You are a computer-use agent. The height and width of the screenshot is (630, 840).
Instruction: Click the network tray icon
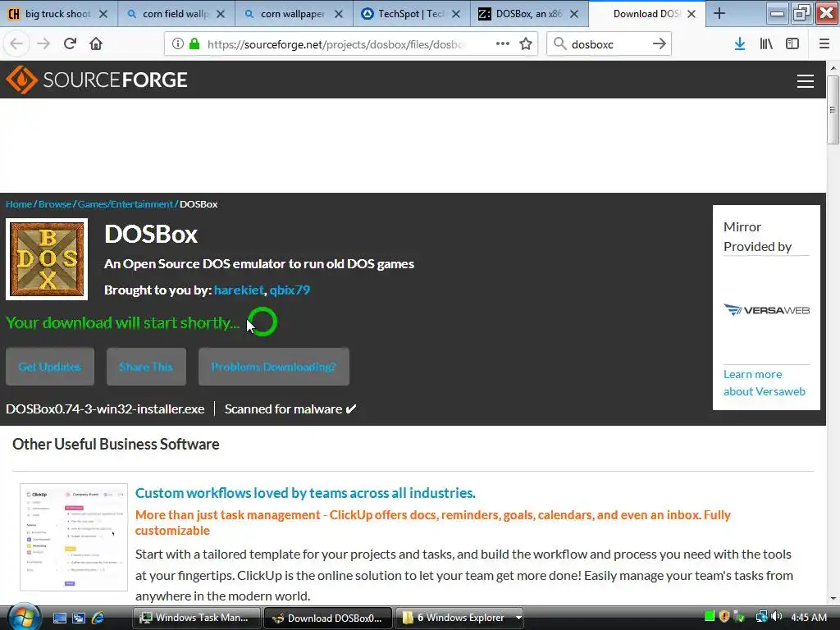[761, 617]
